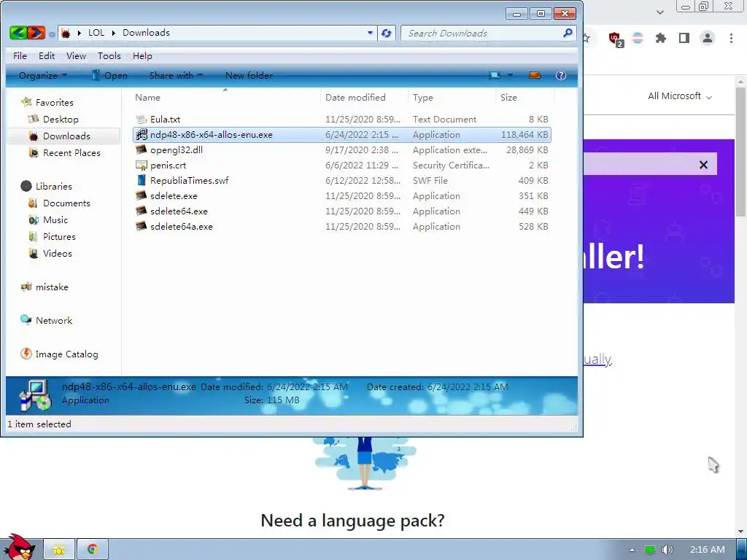Image resolution: width=747 pixels, height=560 pixels.
Task: Change view with the views icon
Action: 495,75
